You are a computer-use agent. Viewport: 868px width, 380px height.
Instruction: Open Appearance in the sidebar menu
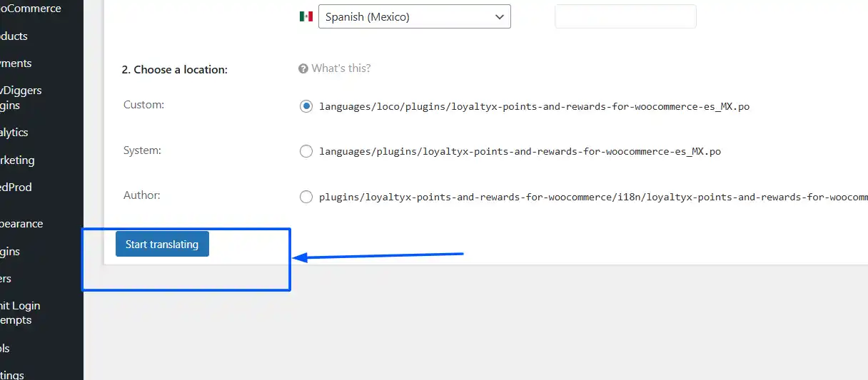pos(21,223)
